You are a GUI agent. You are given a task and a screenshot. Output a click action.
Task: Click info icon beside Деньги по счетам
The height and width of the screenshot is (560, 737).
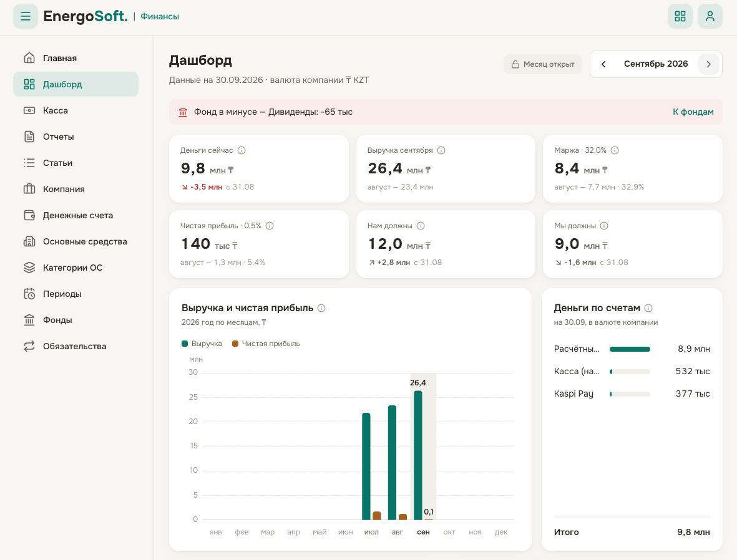coord(648,308)
